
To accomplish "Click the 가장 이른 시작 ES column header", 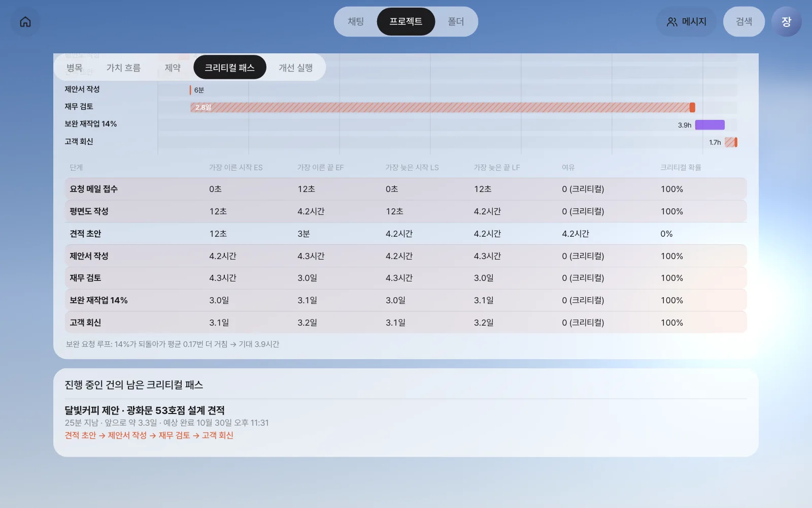I will [x=236, y=167].
